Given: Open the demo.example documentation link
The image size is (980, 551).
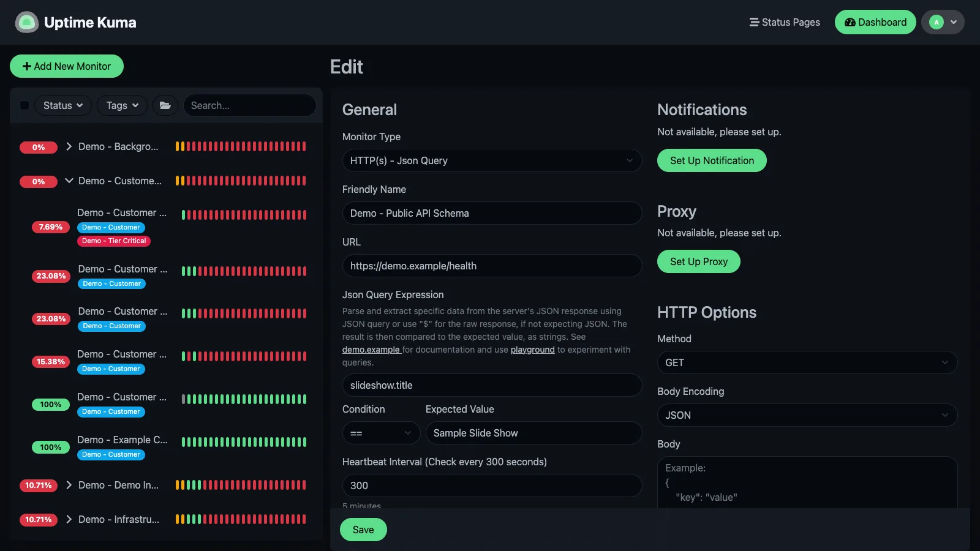Looking at the screenshot, I should (371, 350).
